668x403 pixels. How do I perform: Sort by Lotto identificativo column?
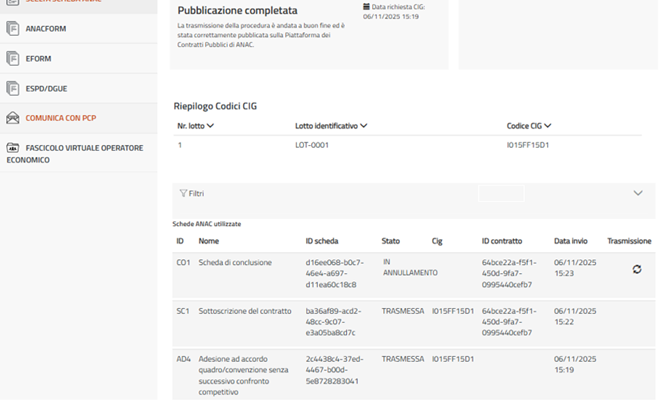point(364,126)
